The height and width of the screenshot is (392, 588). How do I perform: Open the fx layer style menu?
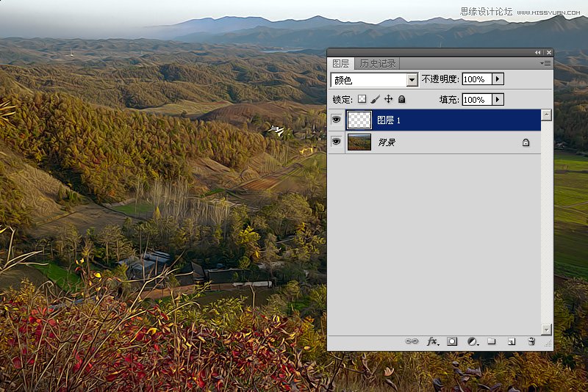[433, 341]
